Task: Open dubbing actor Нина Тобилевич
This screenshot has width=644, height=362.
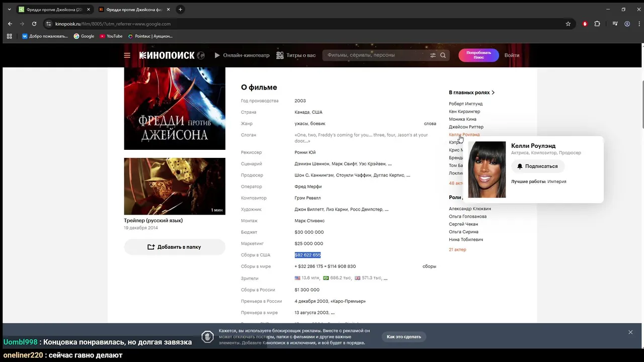Action: (x=466, y=239)
